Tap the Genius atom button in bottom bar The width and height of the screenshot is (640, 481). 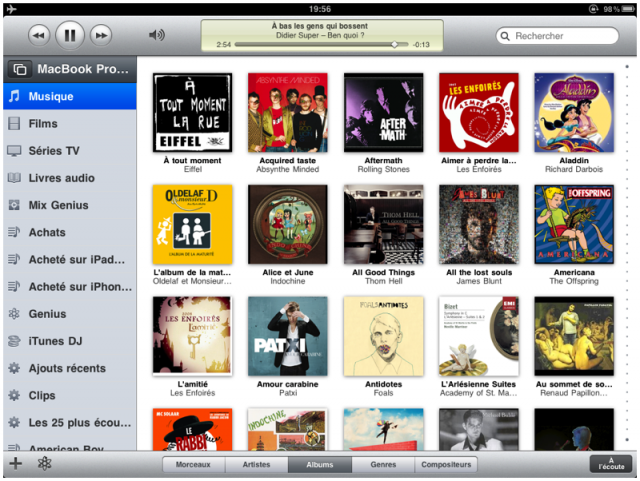(x=44, y=463)
